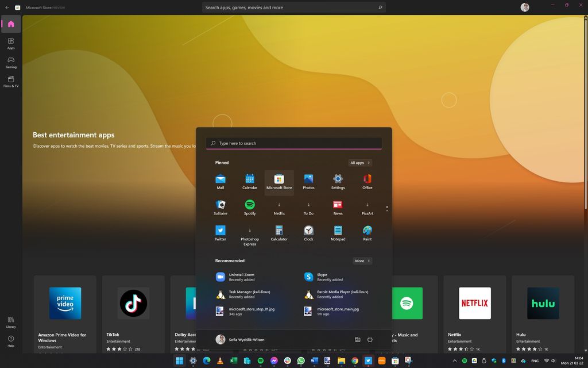
Task: Launch the Mail app
Action: [x=220, y=179]
